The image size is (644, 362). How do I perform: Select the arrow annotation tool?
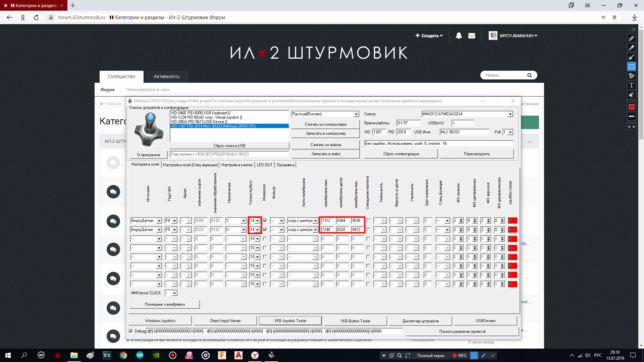click(631, 57)
